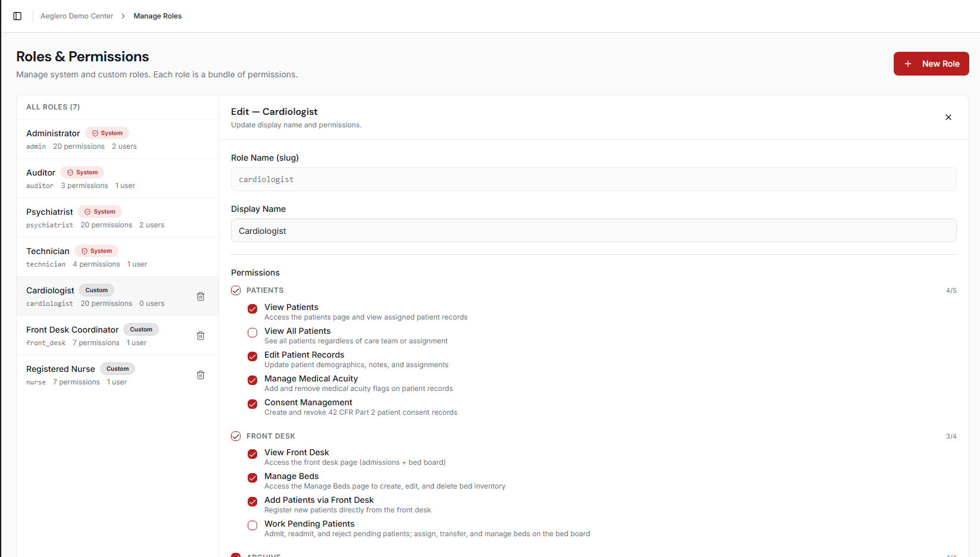Select the Cardiologist role row

point(117,296)
